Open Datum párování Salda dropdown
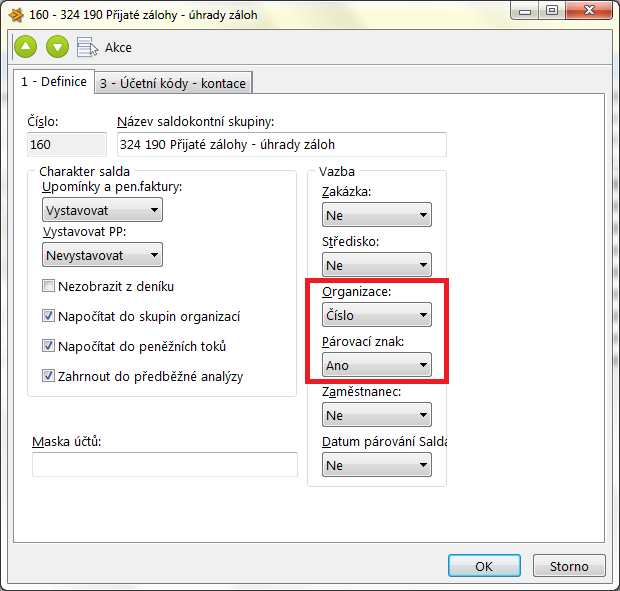The image size is (620, 591). coord(377,465)
